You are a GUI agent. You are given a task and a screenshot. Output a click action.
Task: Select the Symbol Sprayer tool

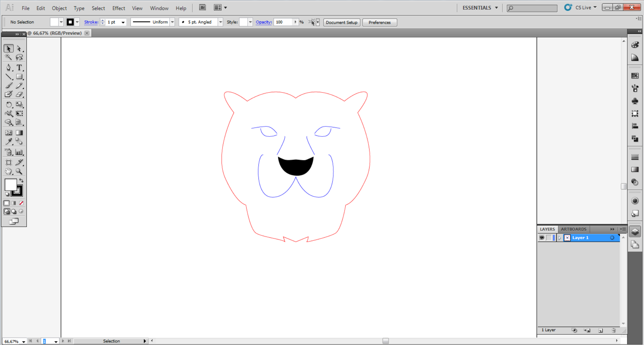click(9, 152)
